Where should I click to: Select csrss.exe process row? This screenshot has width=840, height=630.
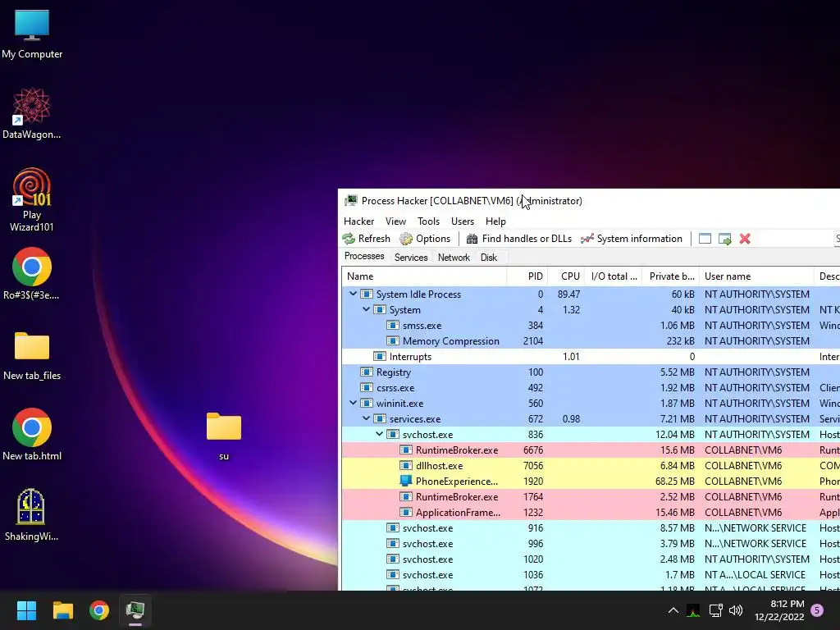(x=591, y=388)
